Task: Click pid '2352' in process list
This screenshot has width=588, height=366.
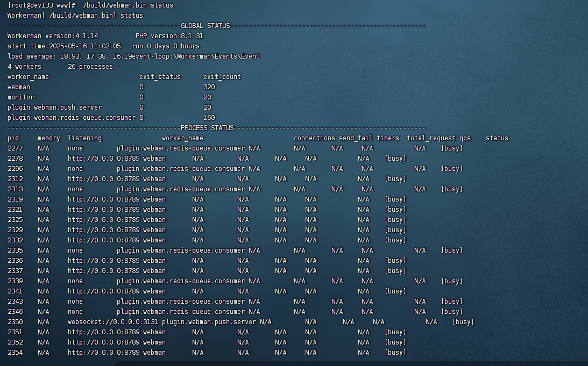Action: 15,342
